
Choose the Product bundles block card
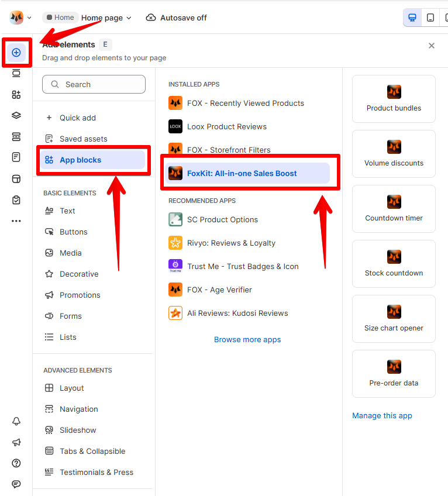[394, 99]
